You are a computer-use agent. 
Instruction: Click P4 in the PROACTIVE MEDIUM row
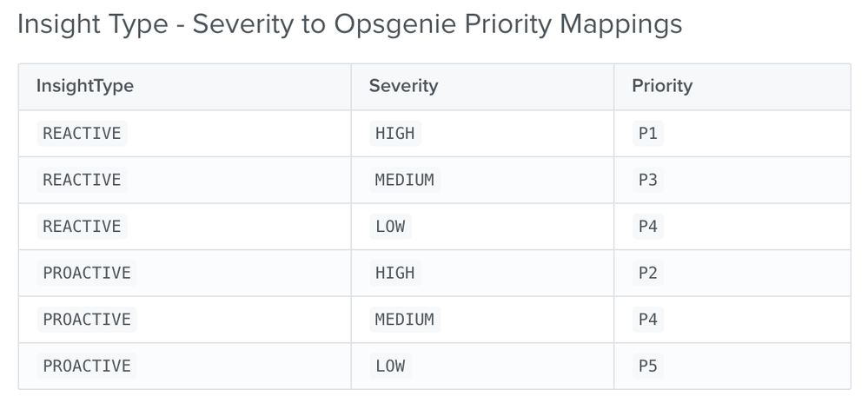coord(647,320)
